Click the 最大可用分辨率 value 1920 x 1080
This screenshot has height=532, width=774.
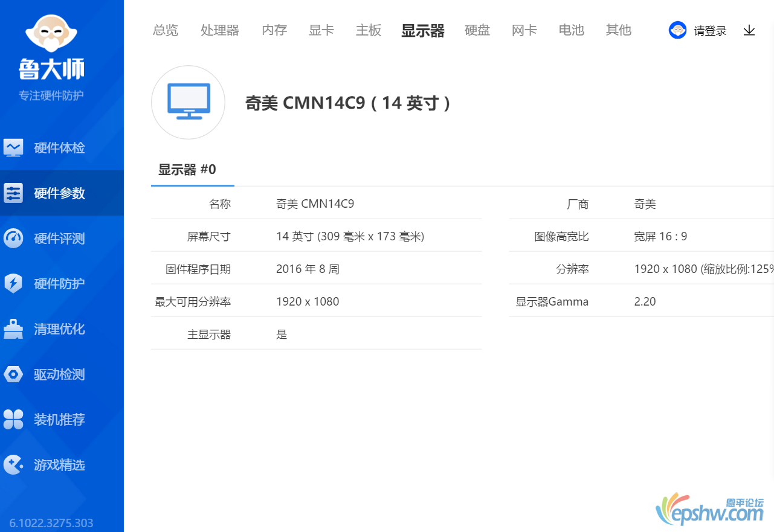(x=308, y=302)
